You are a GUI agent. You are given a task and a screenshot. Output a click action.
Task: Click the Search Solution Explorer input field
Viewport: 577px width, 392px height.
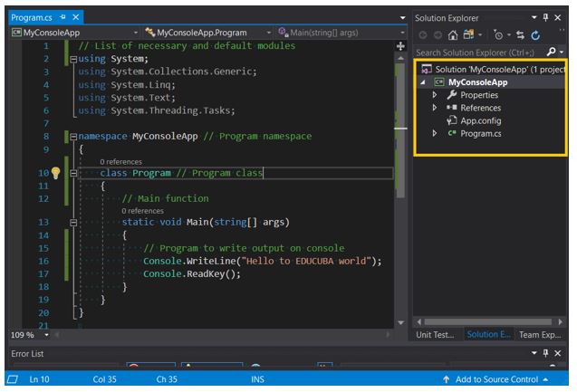(x=476, y=53)
